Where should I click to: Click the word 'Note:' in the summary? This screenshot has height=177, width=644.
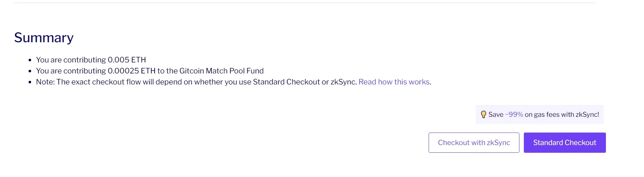coord(45,82)
